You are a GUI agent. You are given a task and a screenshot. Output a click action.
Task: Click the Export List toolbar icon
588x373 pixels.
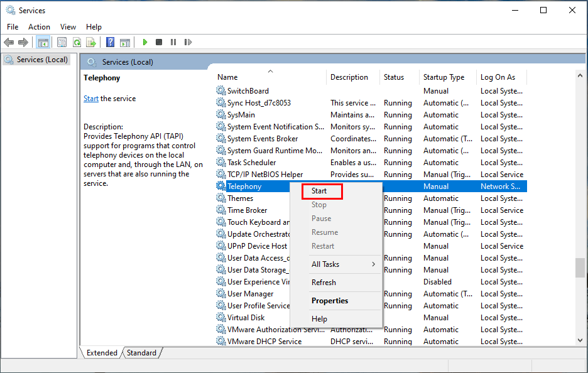(91, 42)
